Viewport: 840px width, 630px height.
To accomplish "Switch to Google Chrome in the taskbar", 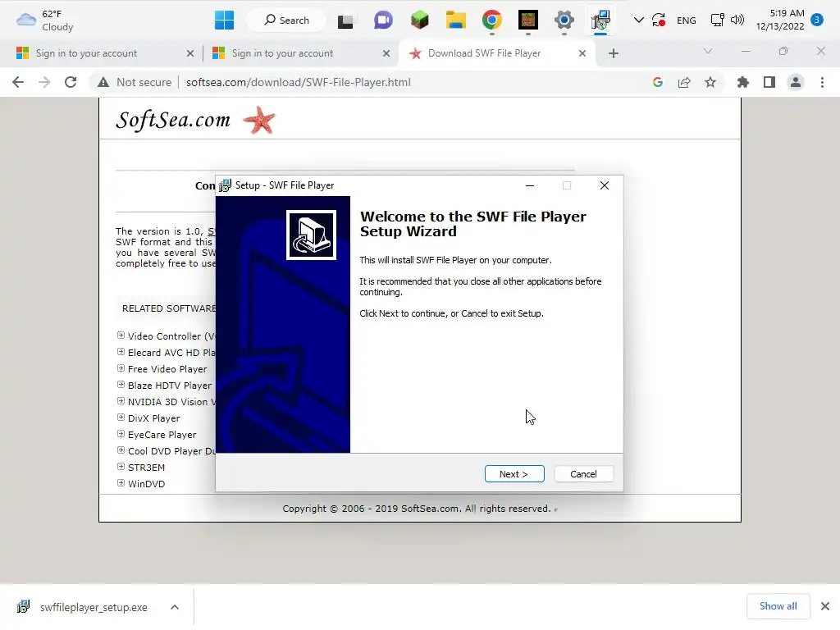I will (x=492, y=21).
